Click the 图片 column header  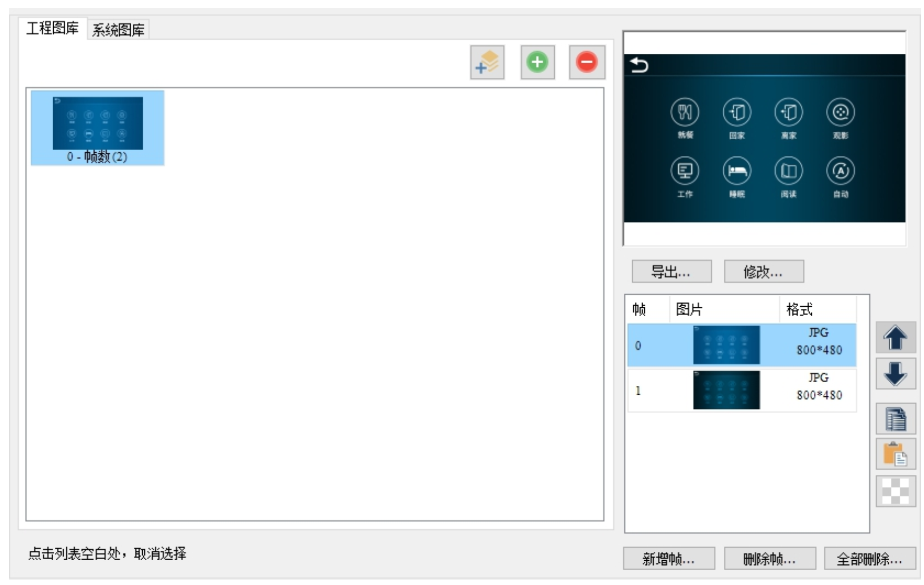coord(723,309)
